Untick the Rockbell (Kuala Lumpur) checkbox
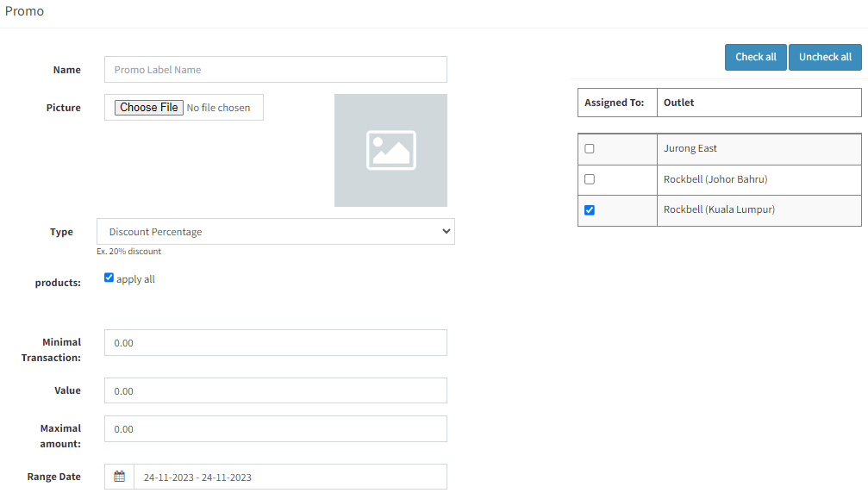The height and width of the screenshot is (493, 868). coord(590,210)
